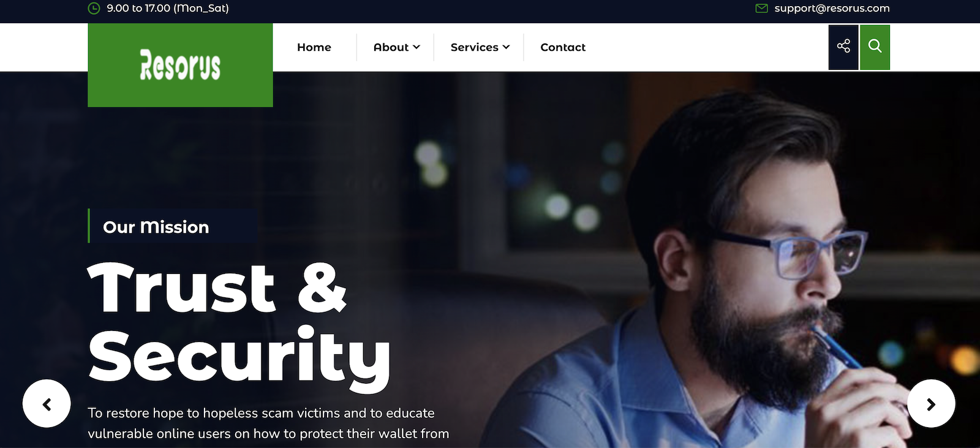Click the Resorus logo
The image size is (980, 448).
[x=180, y=65]
